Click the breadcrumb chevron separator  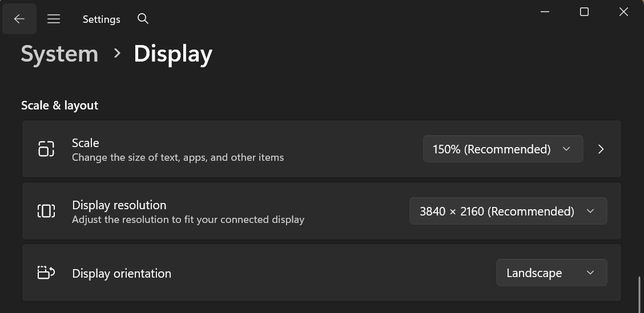117,53
